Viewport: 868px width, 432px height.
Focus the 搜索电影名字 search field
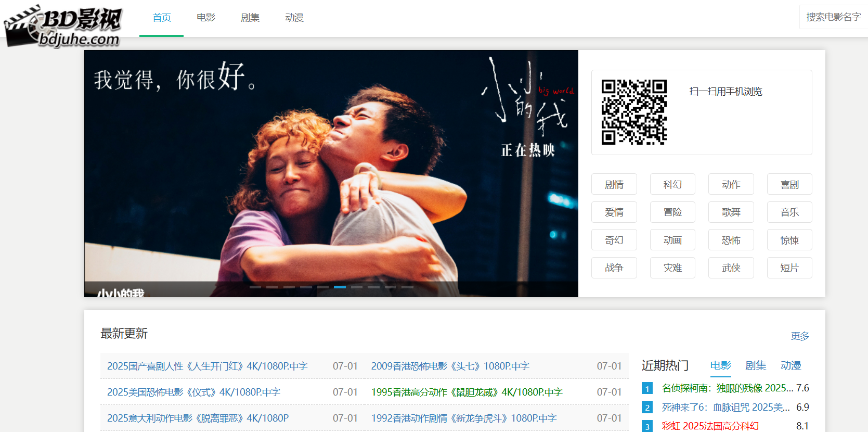coord(834,17)
